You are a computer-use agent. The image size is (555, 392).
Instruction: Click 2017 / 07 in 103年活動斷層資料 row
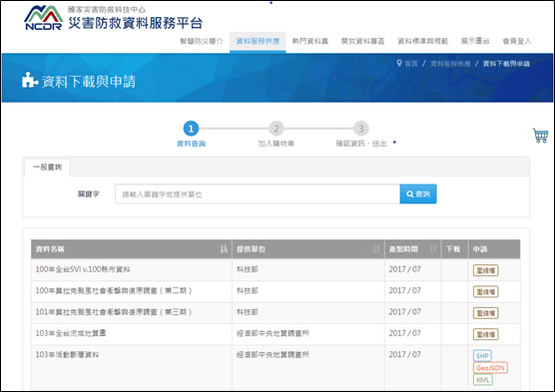[x=404, y=354]
